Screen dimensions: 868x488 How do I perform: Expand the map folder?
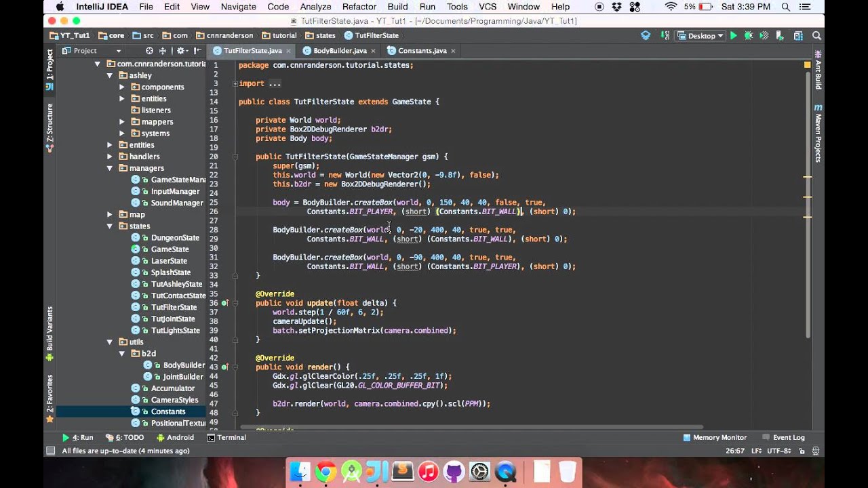[x=110, y=215]
